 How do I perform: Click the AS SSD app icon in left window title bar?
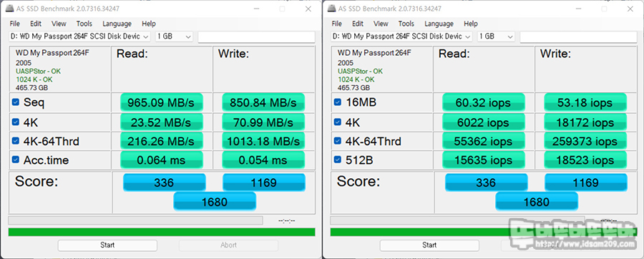[x=10, y=9]
